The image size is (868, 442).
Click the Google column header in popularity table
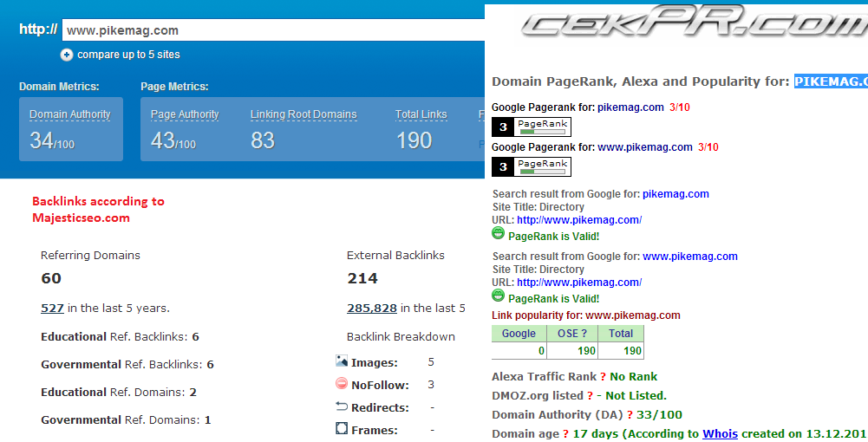[x=519, y=334]
